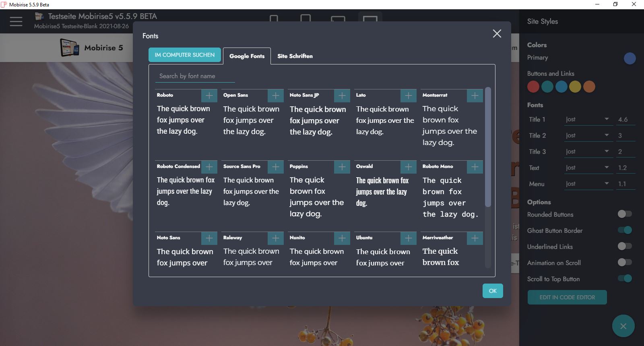Toggle Animation on Scroll option
This screenshot has width=644, height=346.
(x=625, y=262)
